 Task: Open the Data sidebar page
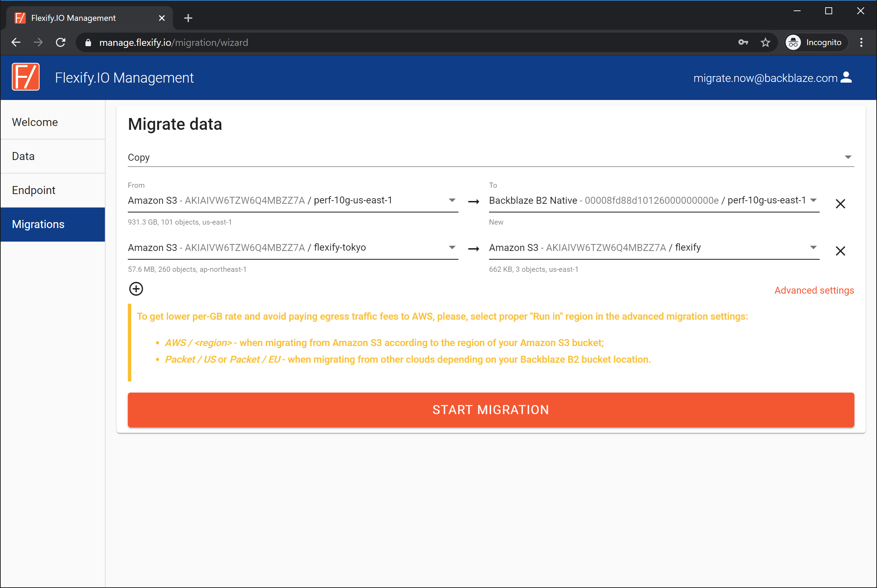(x=53, y=157)
